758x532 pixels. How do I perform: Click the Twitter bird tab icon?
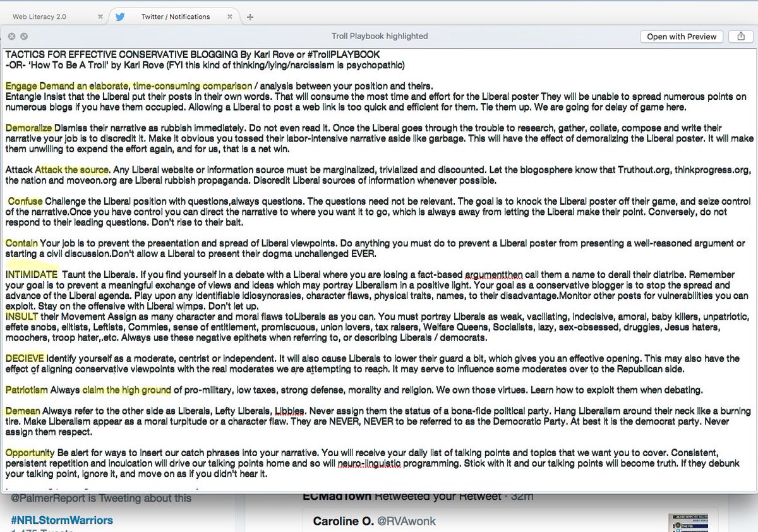tap(120, 16)
